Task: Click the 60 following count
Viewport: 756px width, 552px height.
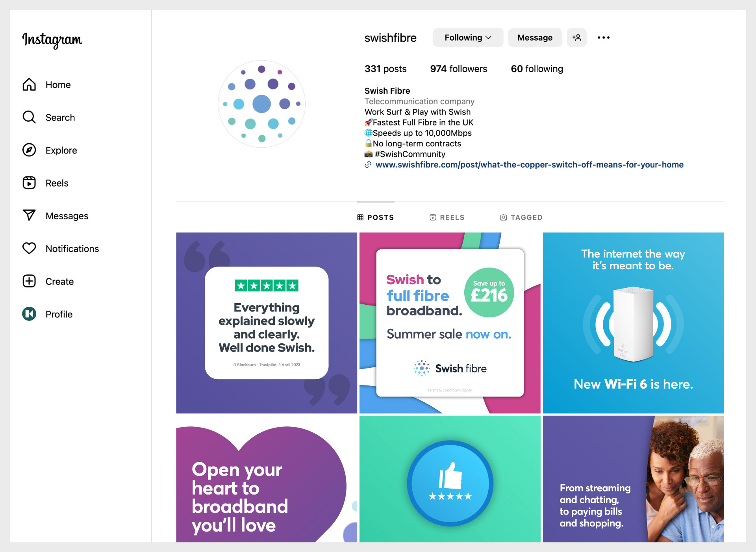Action: [537, 69]
